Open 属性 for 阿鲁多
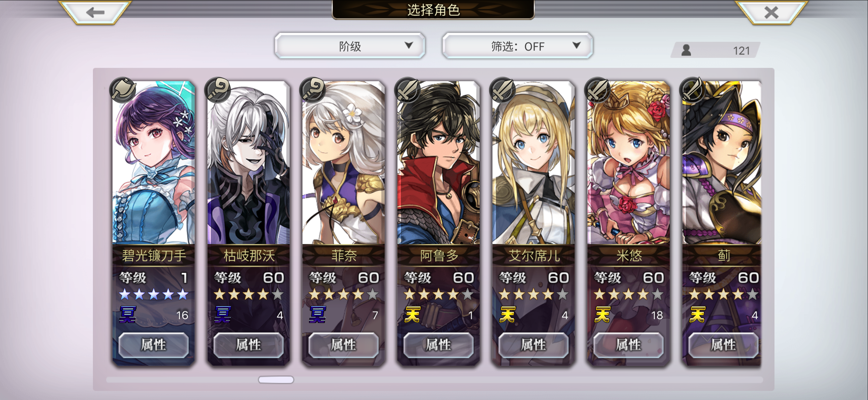Viewport: 868px width, 400px height. click(x=438, y=345)
